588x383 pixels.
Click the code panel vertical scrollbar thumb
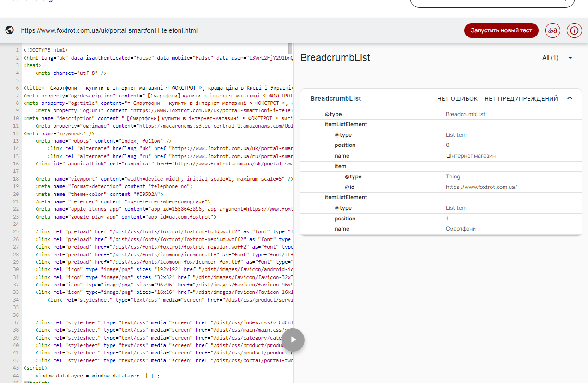(x=290, y=48)
